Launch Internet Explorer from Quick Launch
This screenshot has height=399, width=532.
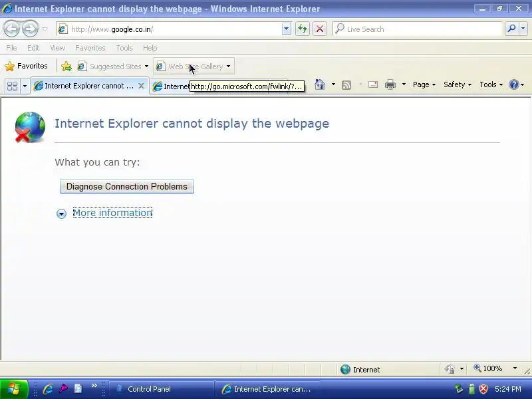point(48,389)
